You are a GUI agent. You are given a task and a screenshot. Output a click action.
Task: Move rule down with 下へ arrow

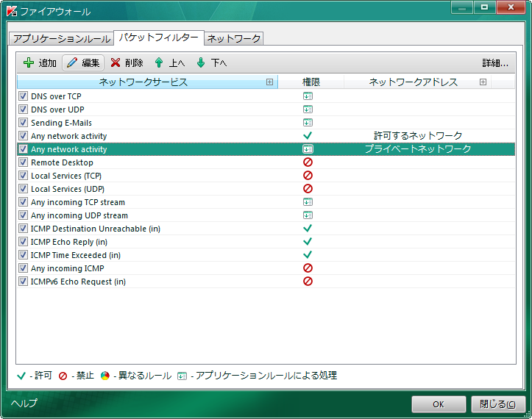click(201, 63)
